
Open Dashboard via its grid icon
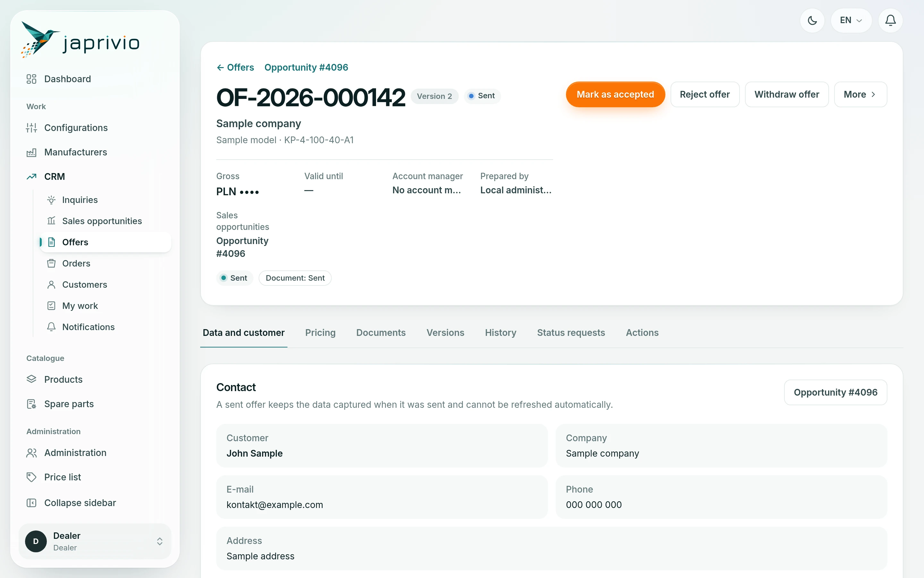[x=31, y=79]
